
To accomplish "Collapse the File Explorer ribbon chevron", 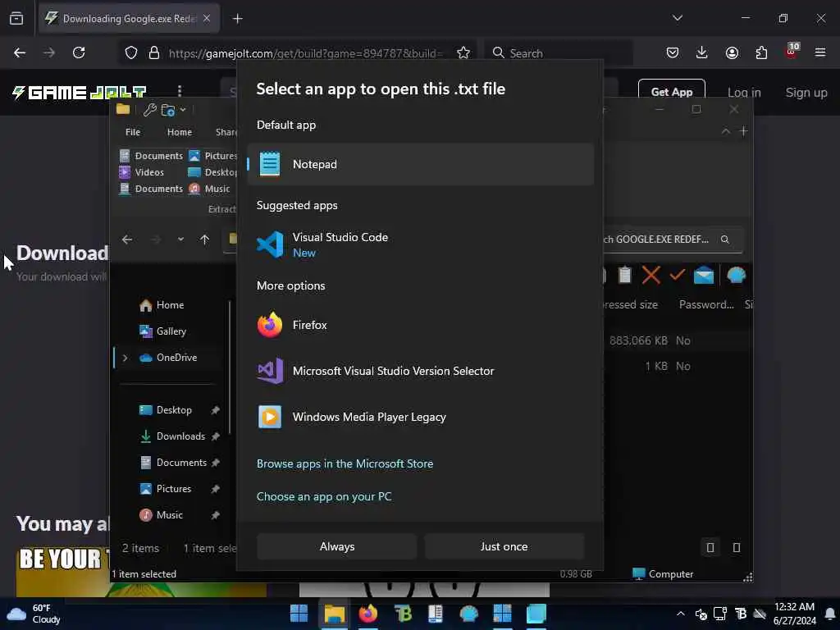I will click(725, 131).
